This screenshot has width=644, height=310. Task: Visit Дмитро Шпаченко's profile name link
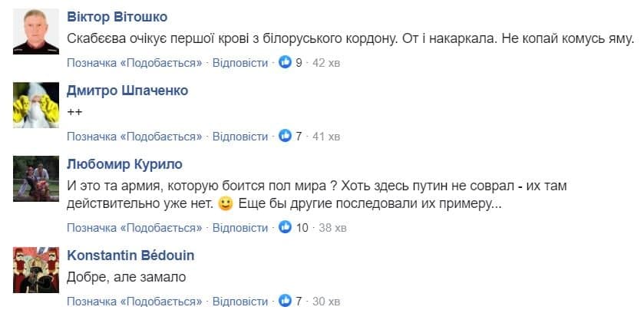coord(127,91)
